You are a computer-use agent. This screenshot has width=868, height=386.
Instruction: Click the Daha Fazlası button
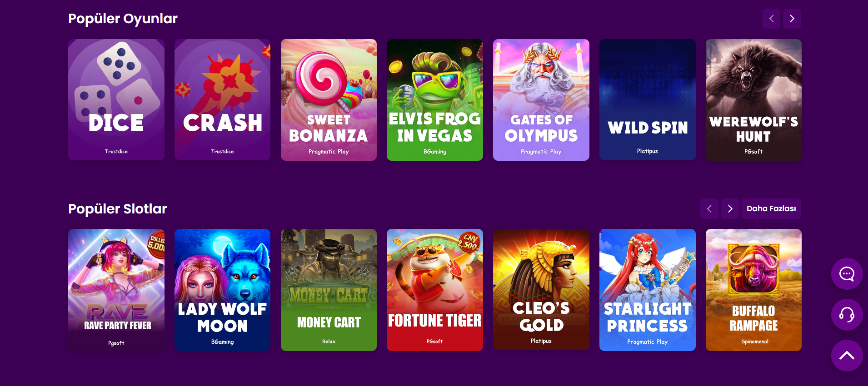click(x=771, y=208)
